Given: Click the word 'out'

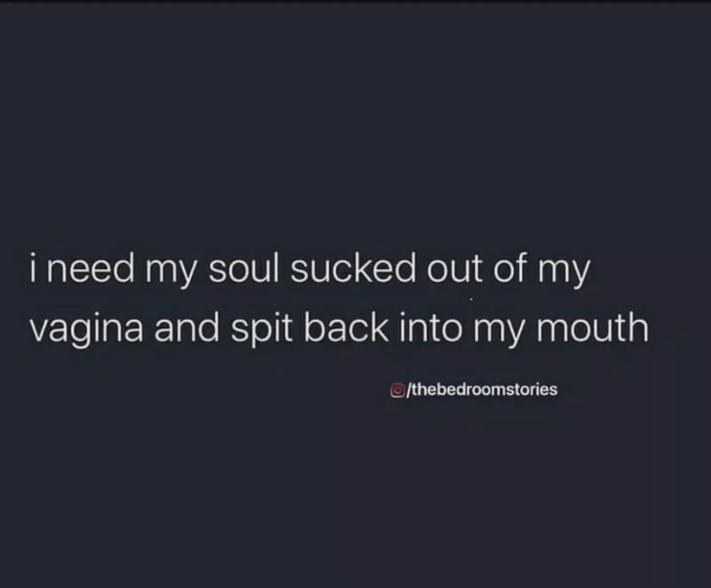Looking at the screenshot, I should pyautogui.click(x=455, y=270).
